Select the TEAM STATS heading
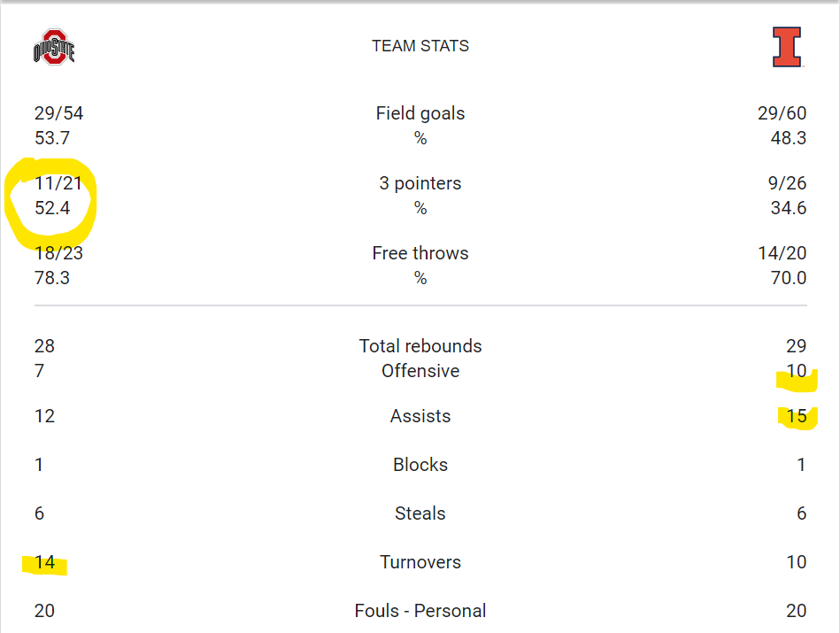The width and height of the screenshot is (840, 633). coord(420,46)
